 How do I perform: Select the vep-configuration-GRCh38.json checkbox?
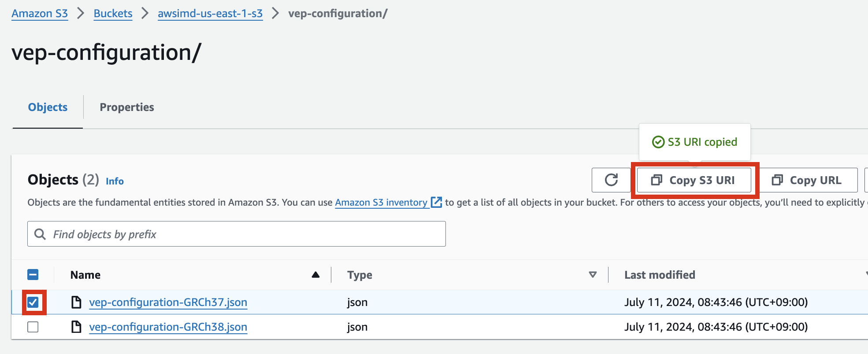[33, 327]
